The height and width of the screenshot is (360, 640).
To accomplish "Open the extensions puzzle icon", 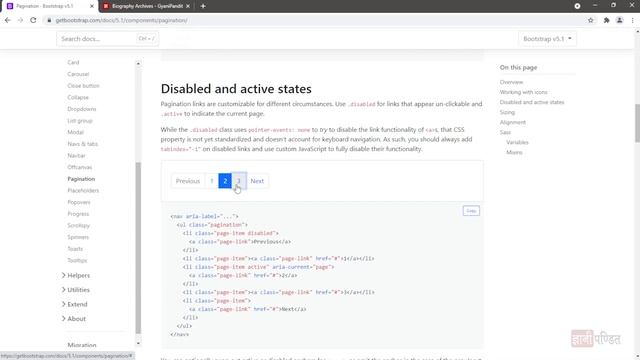I will pos(607,20).
